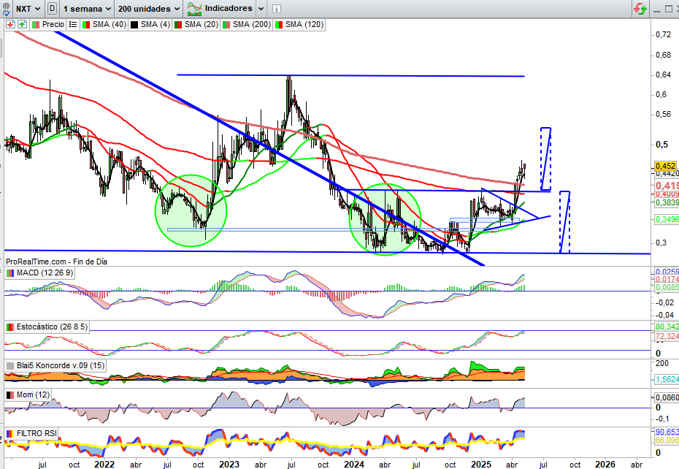679x469 pixels.
Task: Click the green 0,3839 axis value
Action: tap(666, 202)
